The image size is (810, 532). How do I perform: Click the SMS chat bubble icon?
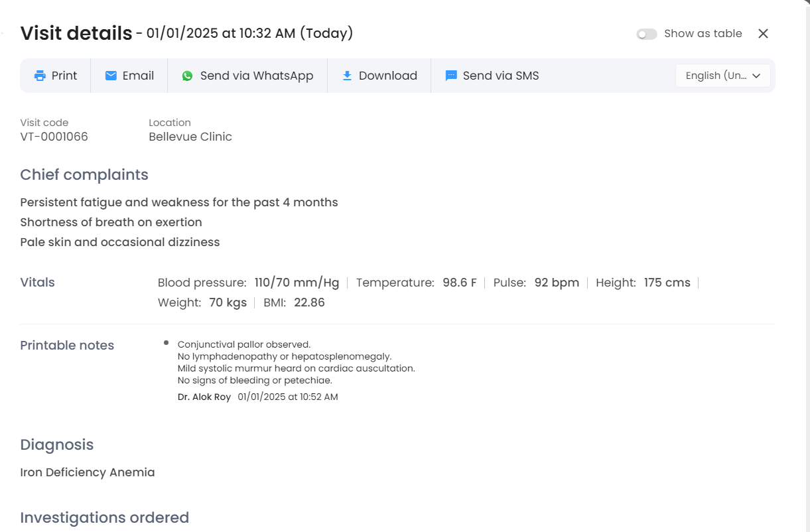pyautogui.click(x=451, y=76)
